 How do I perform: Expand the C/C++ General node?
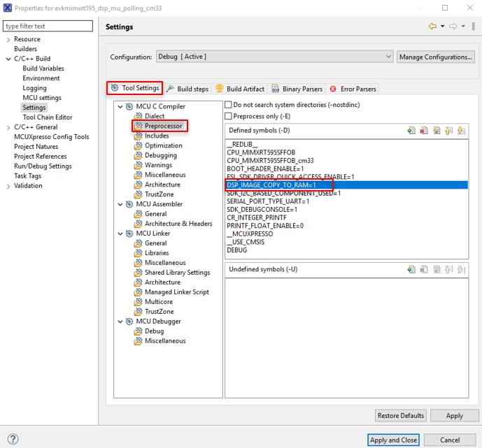pyautogui.click(x=8, y=127)
